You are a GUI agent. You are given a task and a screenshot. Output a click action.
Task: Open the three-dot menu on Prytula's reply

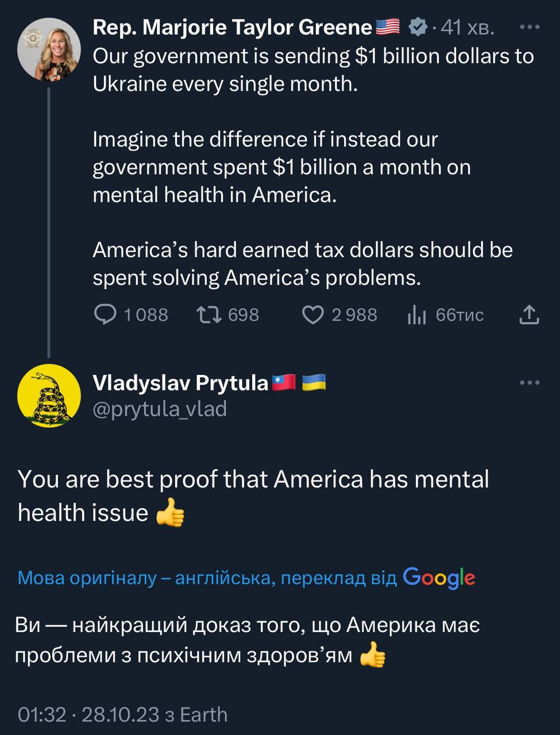[529, 382]
